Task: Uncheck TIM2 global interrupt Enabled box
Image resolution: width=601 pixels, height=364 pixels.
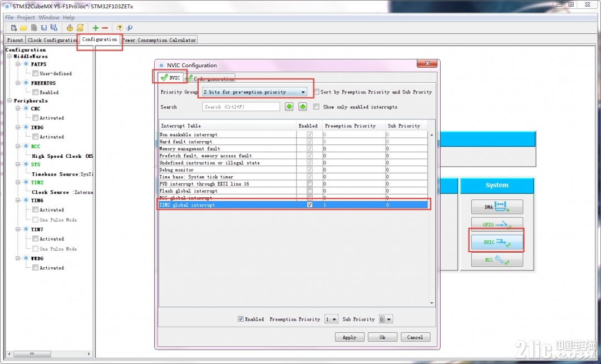Action: 310,205
